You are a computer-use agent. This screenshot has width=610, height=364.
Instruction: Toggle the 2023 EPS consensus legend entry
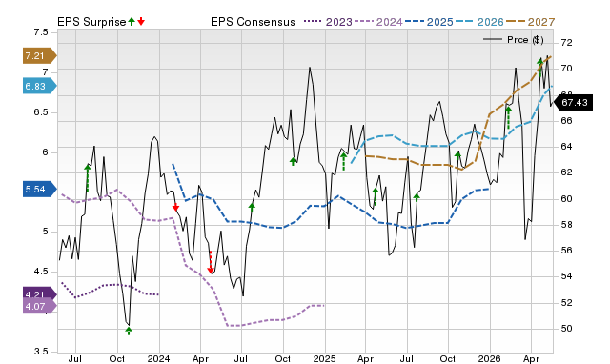[328, 22]
